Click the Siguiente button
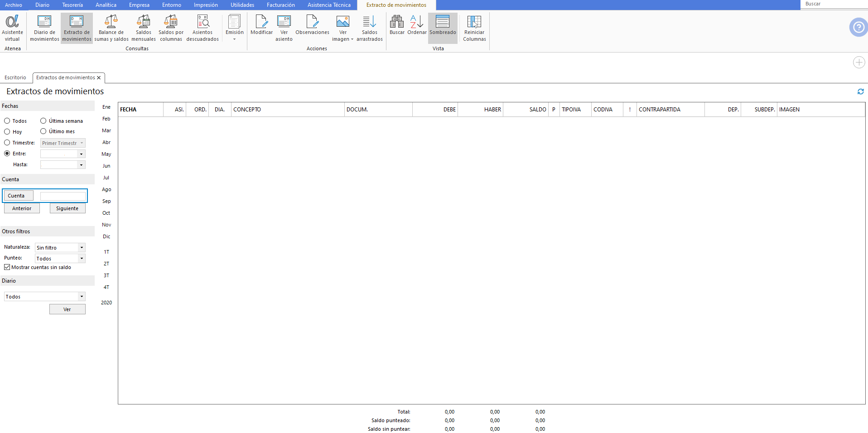This screenshot has width=868, height=433. click(x=68, y=208)
